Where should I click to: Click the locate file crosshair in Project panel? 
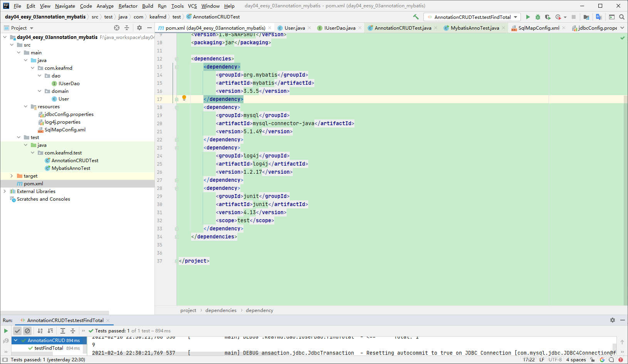point(117,28)
